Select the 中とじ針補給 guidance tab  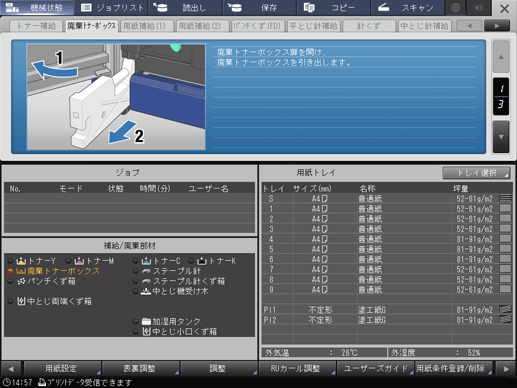tap(424, 26)
